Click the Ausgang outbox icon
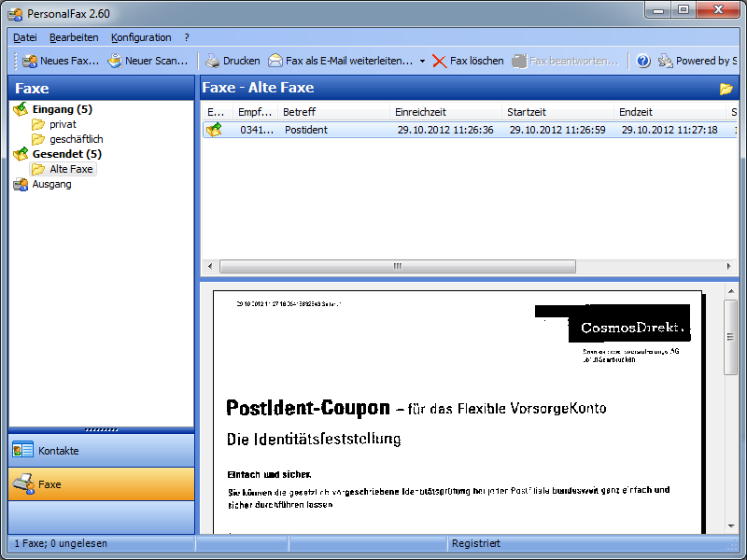The width and height of the screenshot is (747, 560). 21,184
